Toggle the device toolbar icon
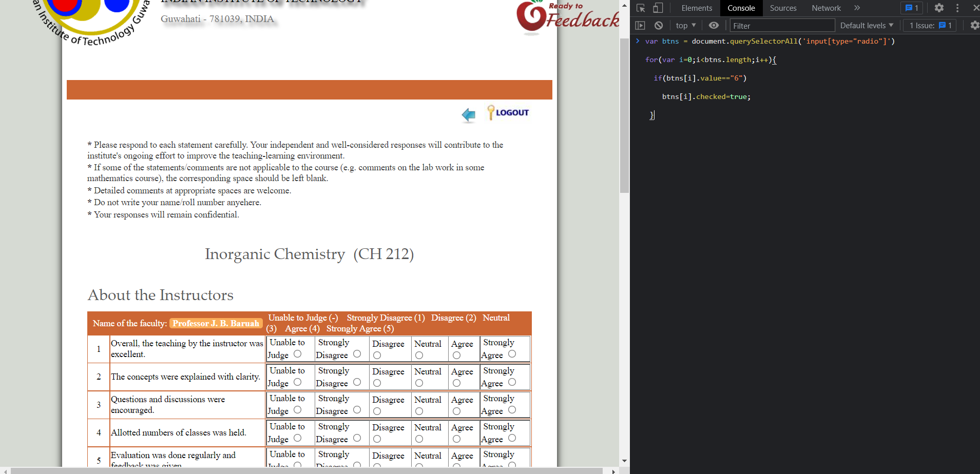Viewport: 980px width, 474px height. [658, 8]
